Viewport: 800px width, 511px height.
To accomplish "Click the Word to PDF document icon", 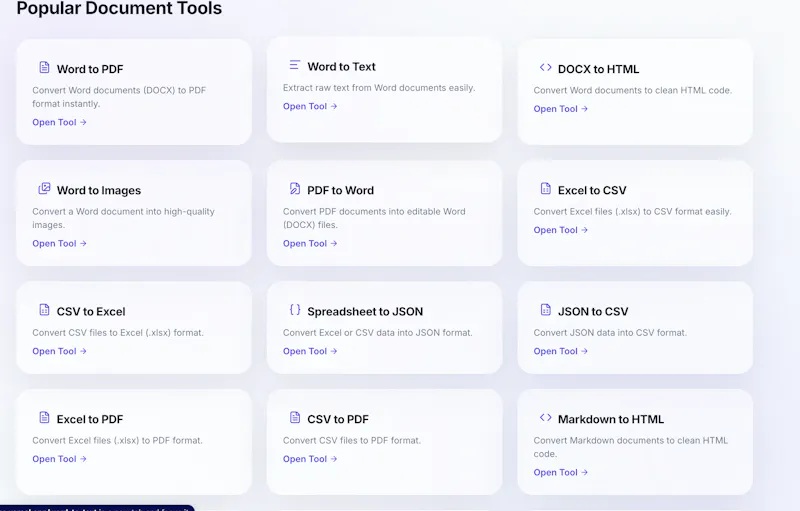I will (x=44, y=67).
